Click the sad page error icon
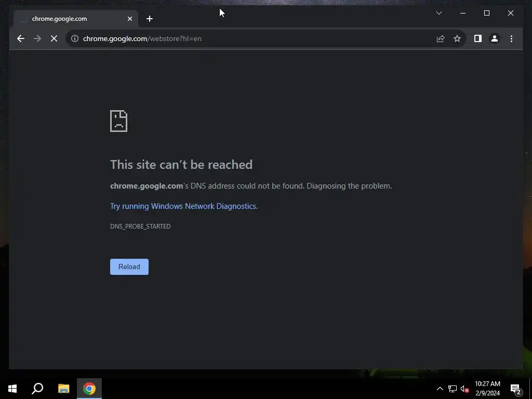Image resolution: width=532 pixels, height=399 pixels. pos(119,121)
